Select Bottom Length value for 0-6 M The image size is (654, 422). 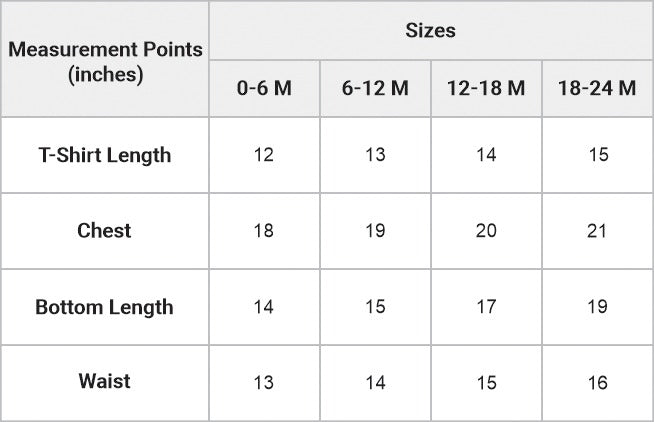(x=264, y=307)
